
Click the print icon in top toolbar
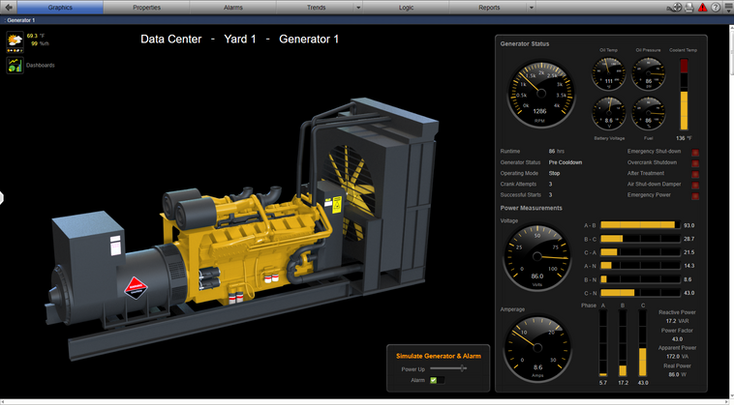click(x=689, y=7)
